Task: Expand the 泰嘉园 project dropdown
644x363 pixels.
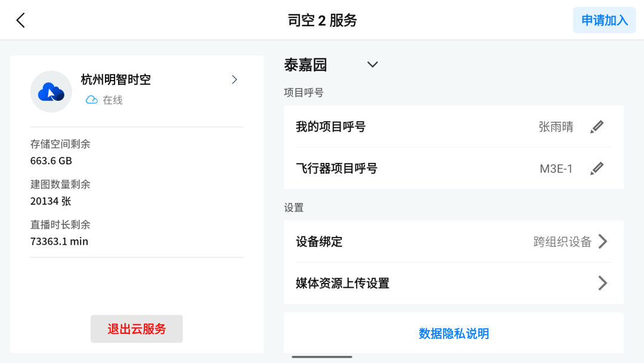Action: (x=373, y=64)
